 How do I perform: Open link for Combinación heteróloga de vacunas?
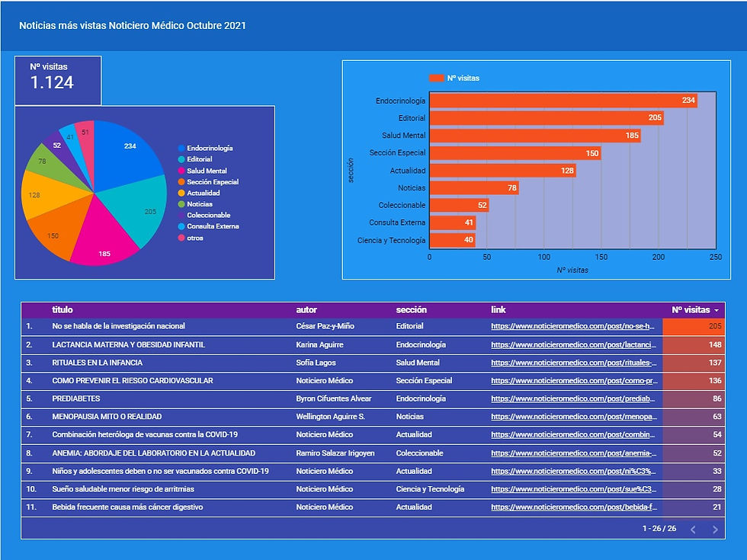[x=573, y=435]
